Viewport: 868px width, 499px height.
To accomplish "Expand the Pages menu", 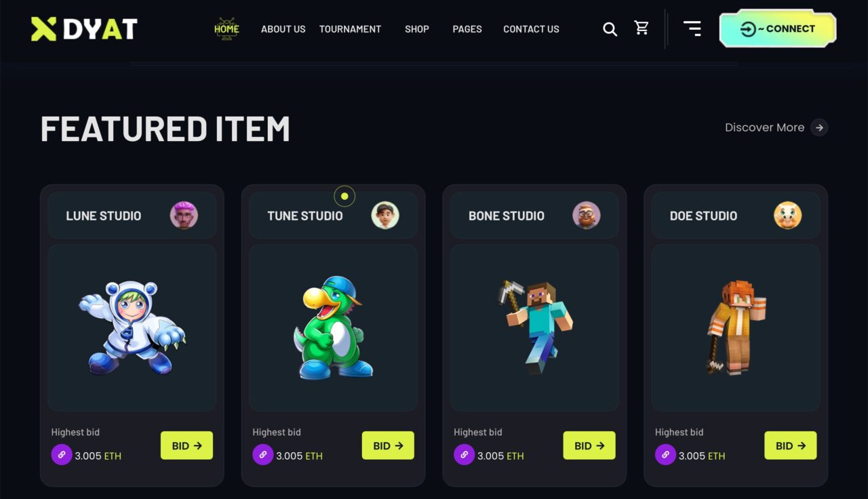I will (467, 29).
